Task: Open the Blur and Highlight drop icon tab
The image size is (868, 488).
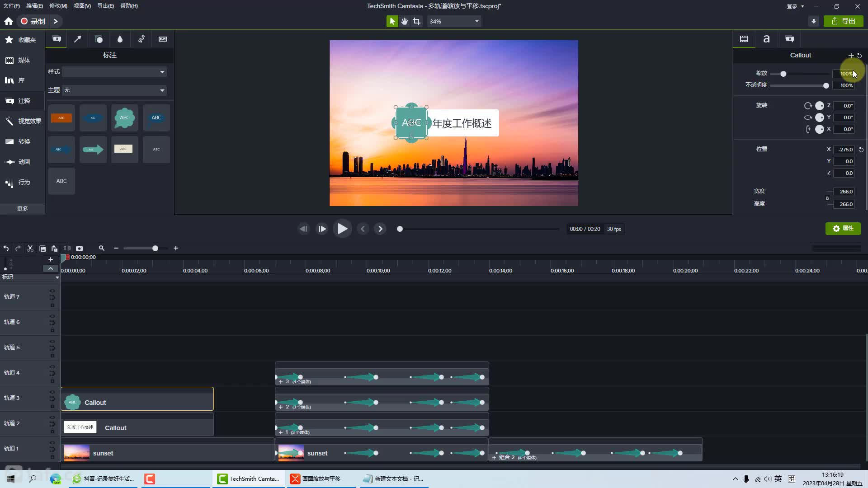Action: (120, 39)
